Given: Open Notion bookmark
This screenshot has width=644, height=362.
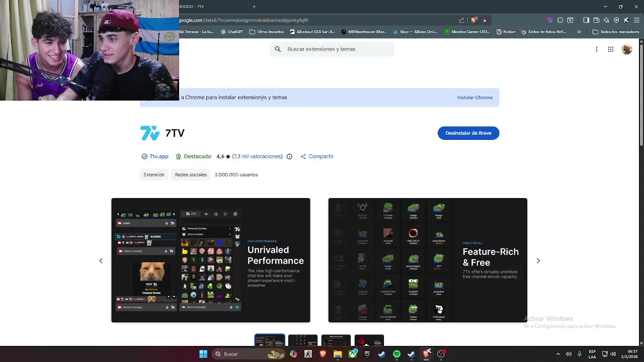Looking at the screenshot, I should 506,32.
